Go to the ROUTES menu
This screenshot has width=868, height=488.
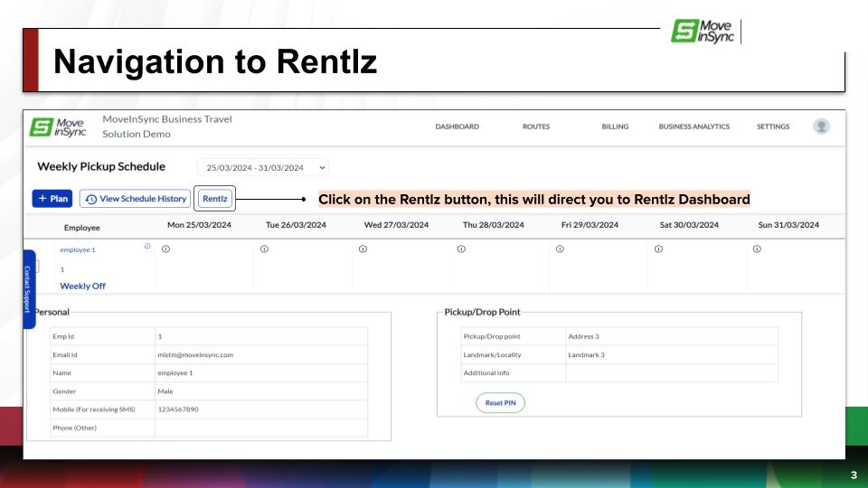click(536, 127)
